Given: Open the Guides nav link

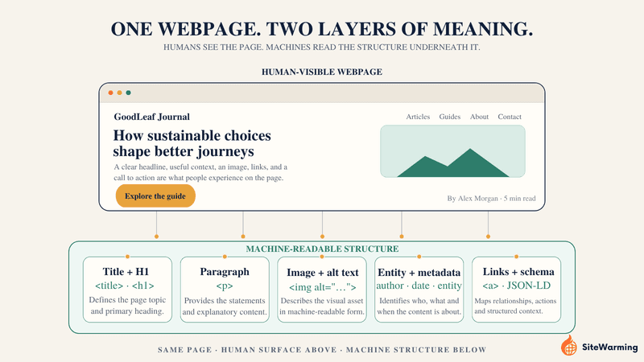Looking at the screenshot, I should tap(450, 117).
